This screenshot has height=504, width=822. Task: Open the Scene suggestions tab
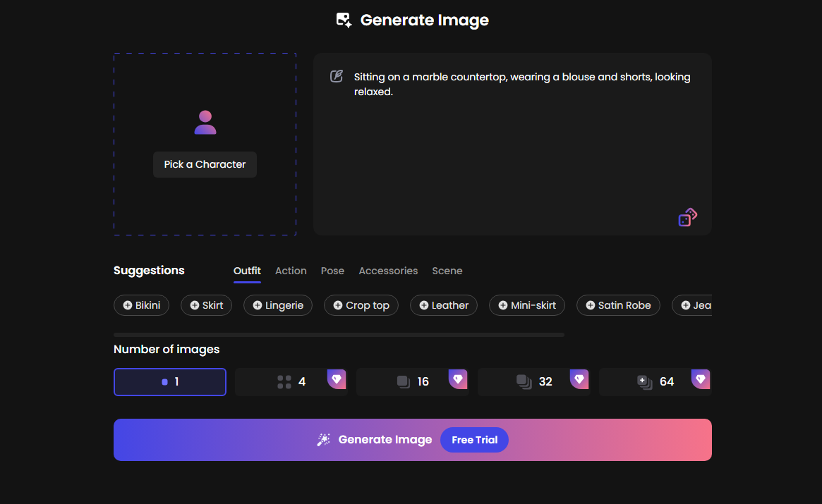(x=447, y=271)
